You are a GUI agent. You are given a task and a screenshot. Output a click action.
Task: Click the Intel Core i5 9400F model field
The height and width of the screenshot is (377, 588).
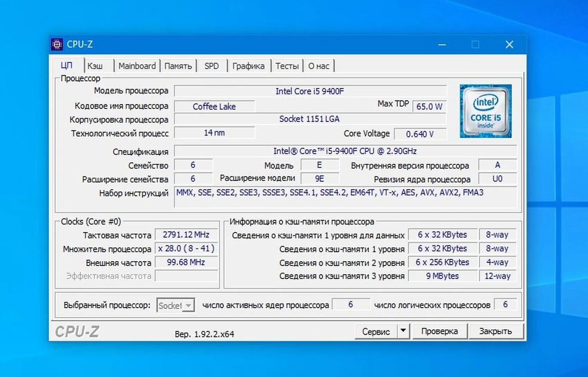tap(310, 91)
